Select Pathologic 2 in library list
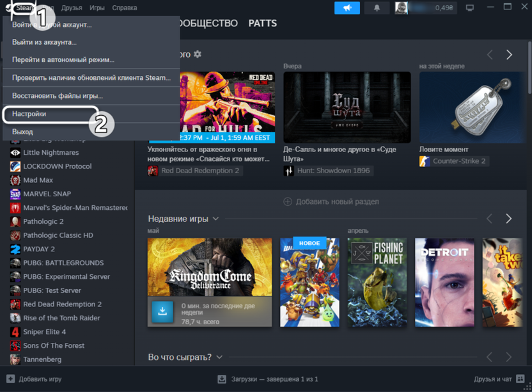Viewport: 532px width, 392px height. pos(43,222)
